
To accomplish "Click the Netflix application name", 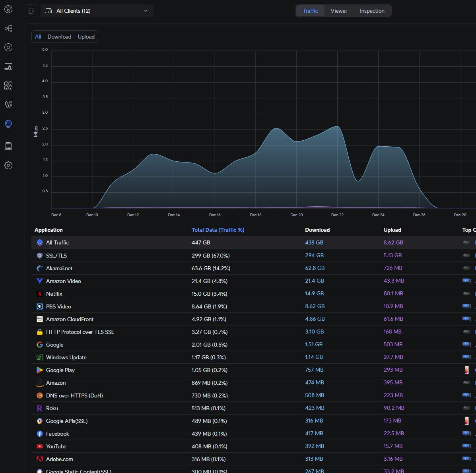I will pyautogui.click(x=54, y=294).
